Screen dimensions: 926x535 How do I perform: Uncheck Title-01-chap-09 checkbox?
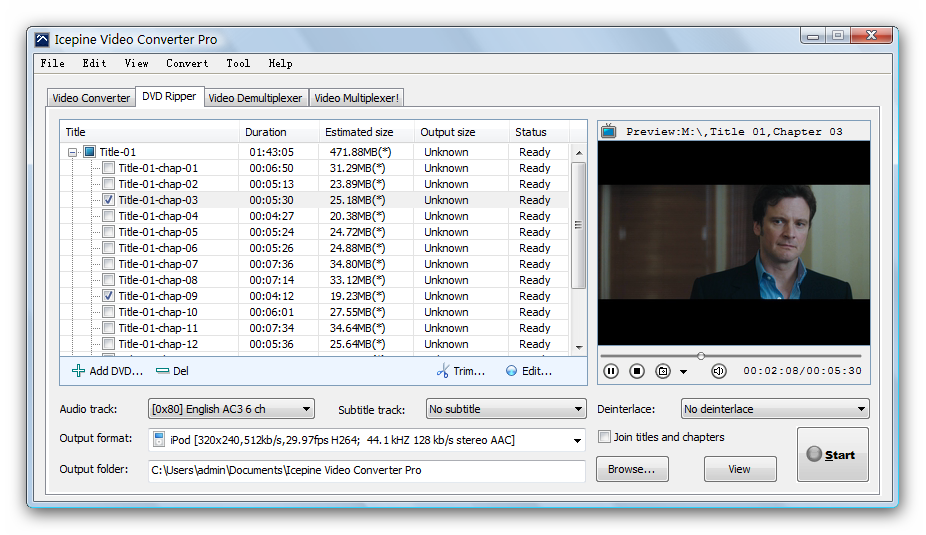(109, 295)
